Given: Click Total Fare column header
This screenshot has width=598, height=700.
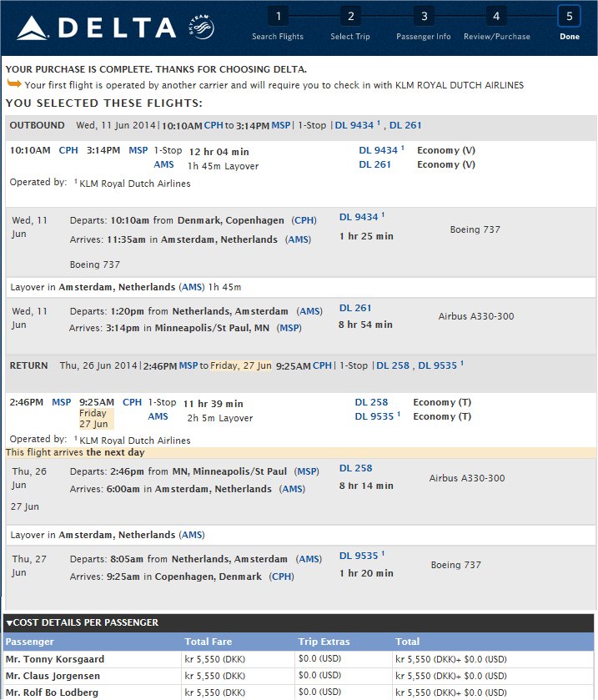Looking at the screenshot, I should click(x=209, y=642).
